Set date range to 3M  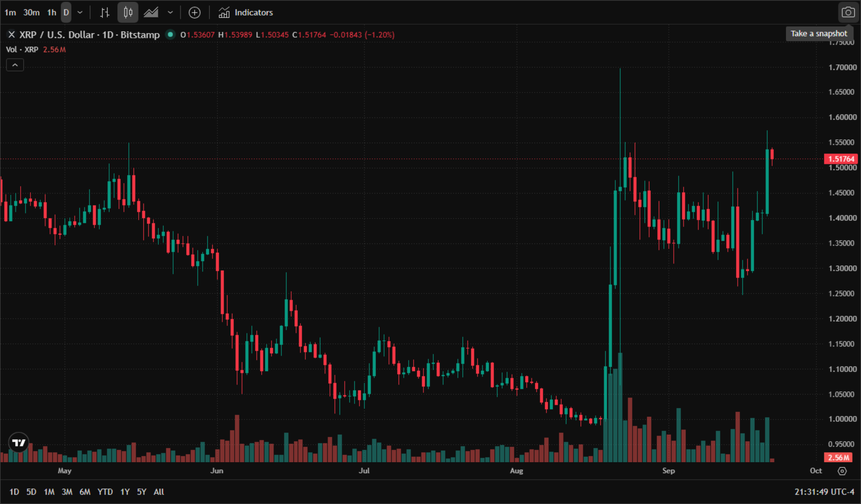tap(67, 492)
